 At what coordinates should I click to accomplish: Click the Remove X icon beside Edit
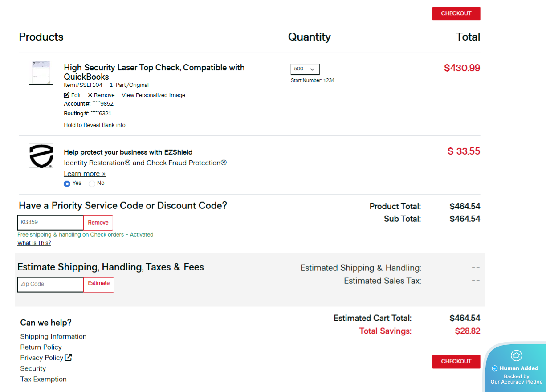pos(89,95)
